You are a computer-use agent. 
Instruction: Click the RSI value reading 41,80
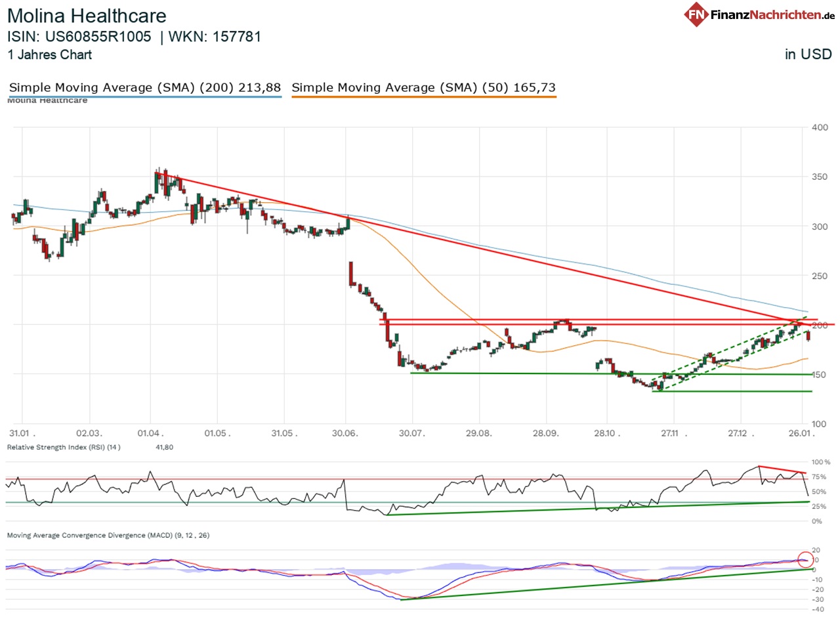point(163,447)
